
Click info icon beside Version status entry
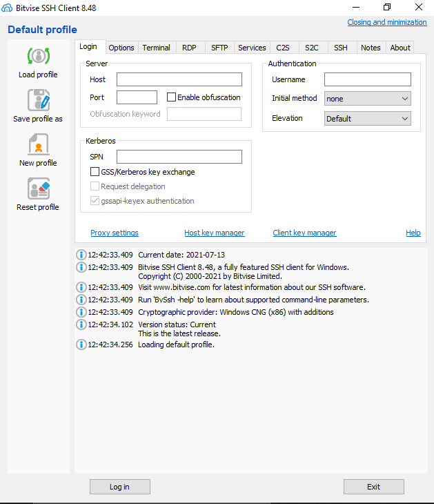[81, 324]
